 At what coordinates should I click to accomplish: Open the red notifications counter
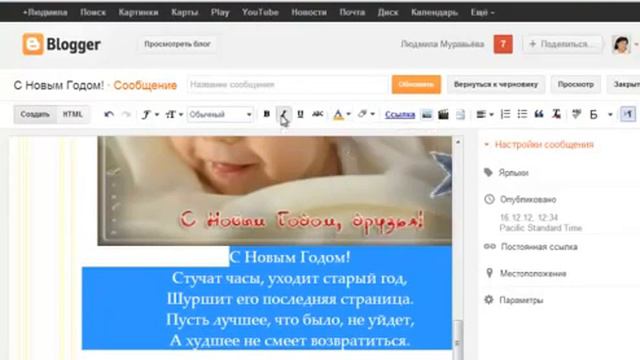click(503, 44)
